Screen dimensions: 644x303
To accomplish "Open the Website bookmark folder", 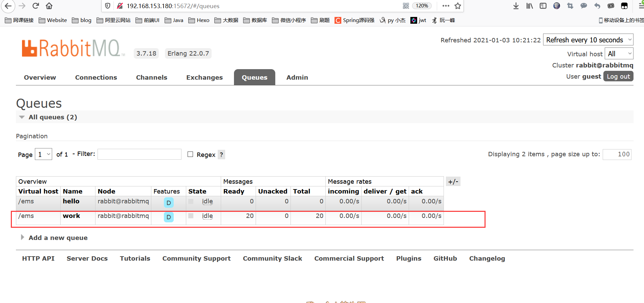I will 53,20.
